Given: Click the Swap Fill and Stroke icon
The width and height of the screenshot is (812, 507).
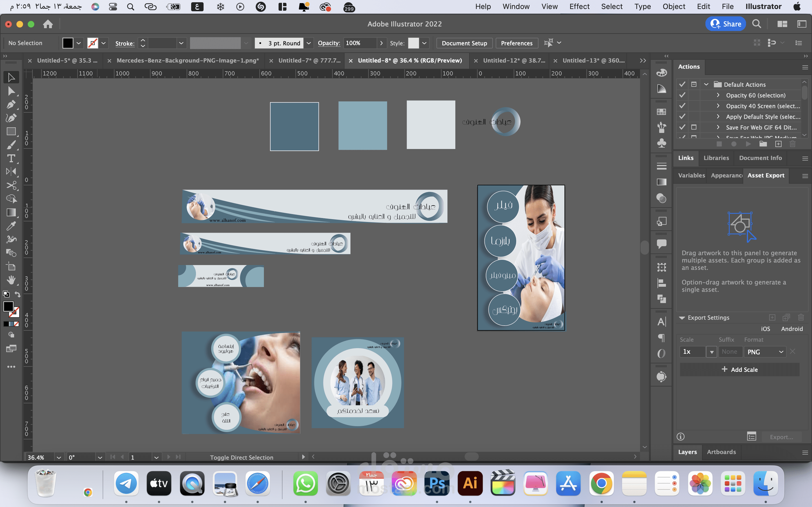Looking at the screenshot, I should [x=17, y=294].
